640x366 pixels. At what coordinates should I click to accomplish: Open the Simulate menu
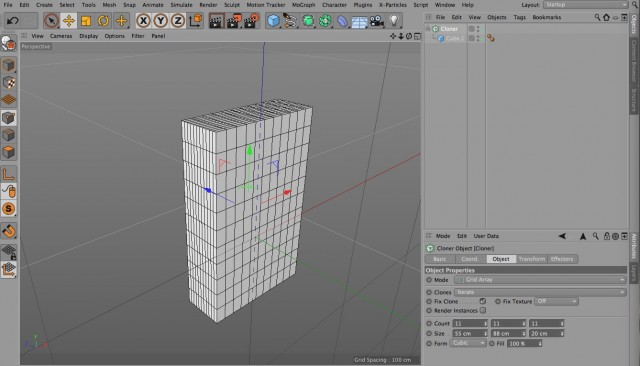[181, 5]
